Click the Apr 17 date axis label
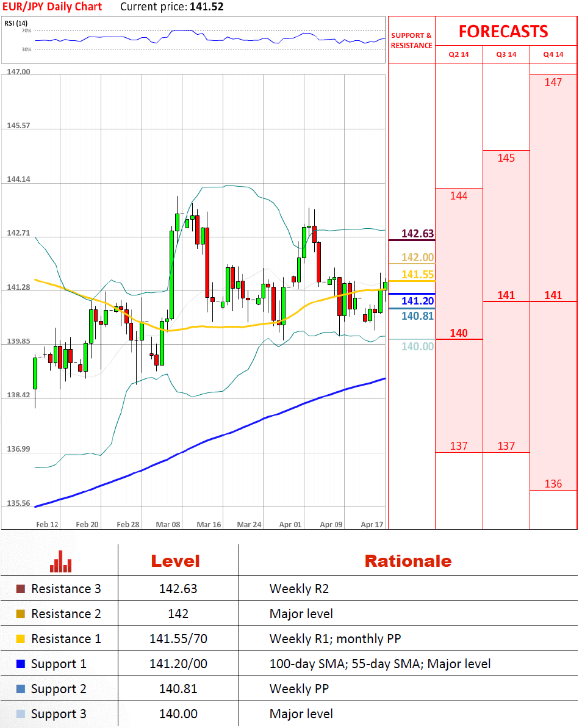582x728 pixels. click(372, 524)
